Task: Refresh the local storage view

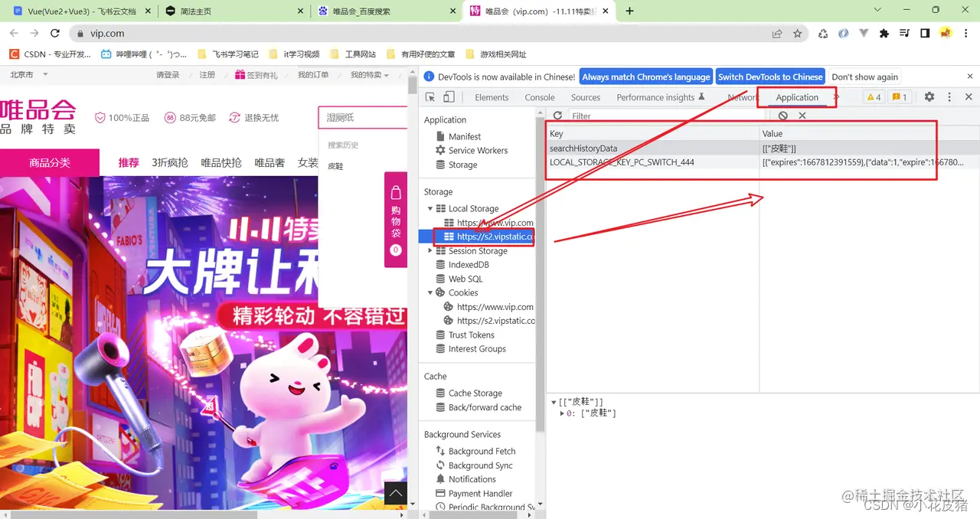Action: (x=558, y=116)
